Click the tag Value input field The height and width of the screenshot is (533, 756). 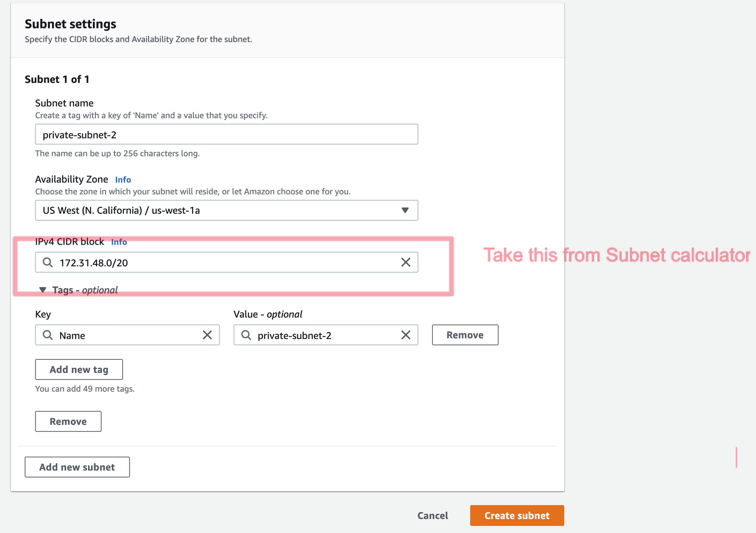(325, 335)
